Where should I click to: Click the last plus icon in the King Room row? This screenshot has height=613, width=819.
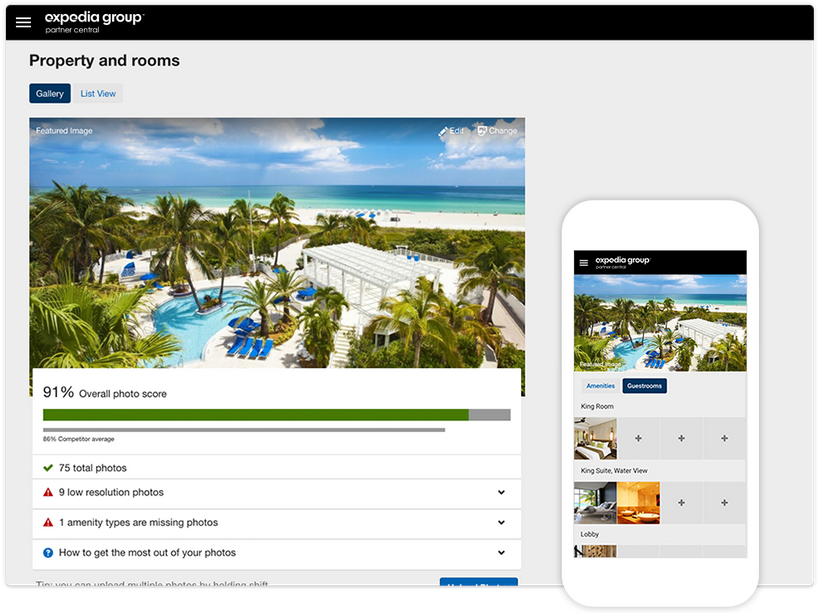(724, 439)
